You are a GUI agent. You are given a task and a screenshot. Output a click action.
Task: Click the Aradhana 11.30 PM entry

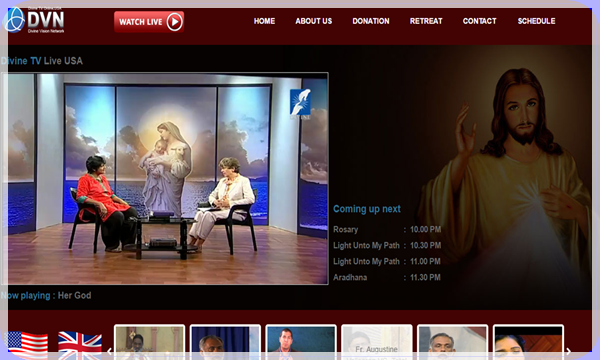(x=387, y=277)
